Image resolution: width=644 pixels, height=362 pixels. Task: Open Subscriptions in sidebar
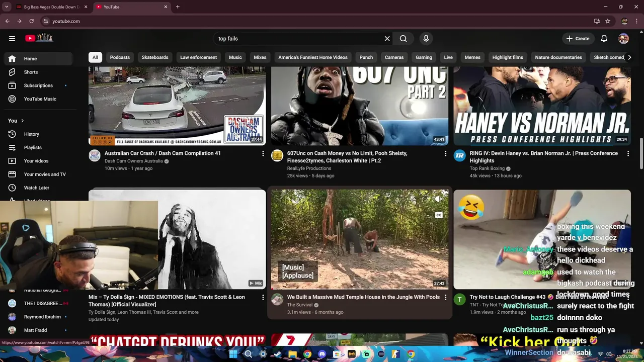coord(38,85)
